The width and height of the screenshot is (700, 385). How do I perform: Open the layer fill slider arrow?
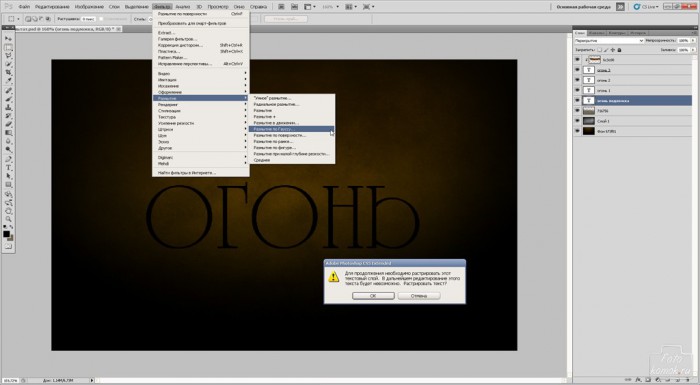pos(693,50)
